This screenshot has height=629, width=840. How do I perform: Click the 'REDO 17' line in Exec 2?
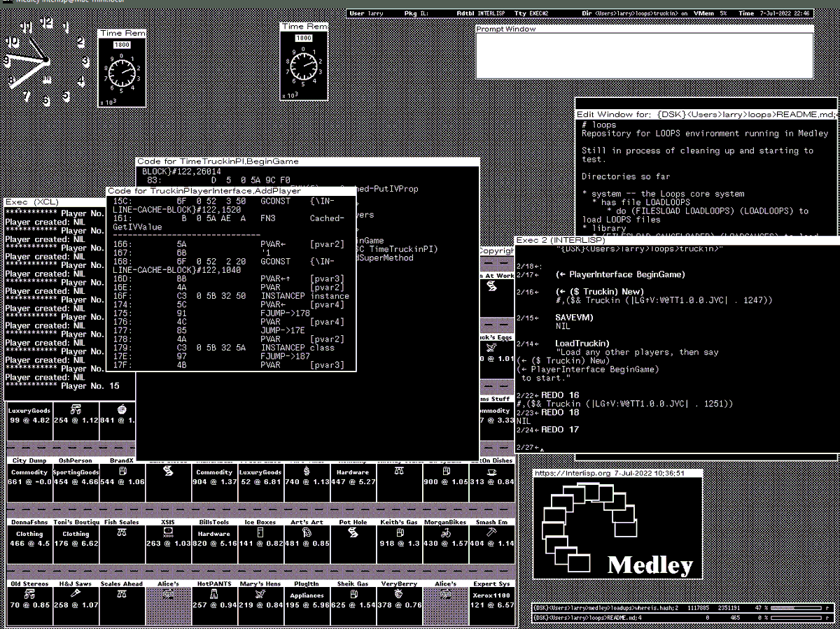[x=560, y=430]
